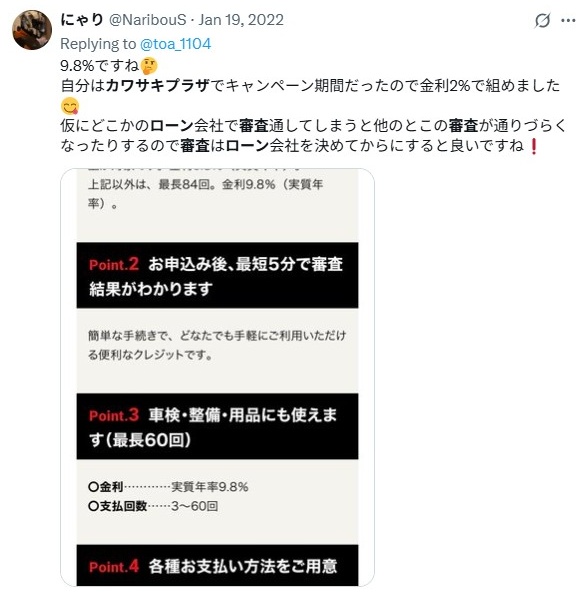Click the @NaribouS username handle
Viewport: 585px width, 593px height.
coord(147,20)
